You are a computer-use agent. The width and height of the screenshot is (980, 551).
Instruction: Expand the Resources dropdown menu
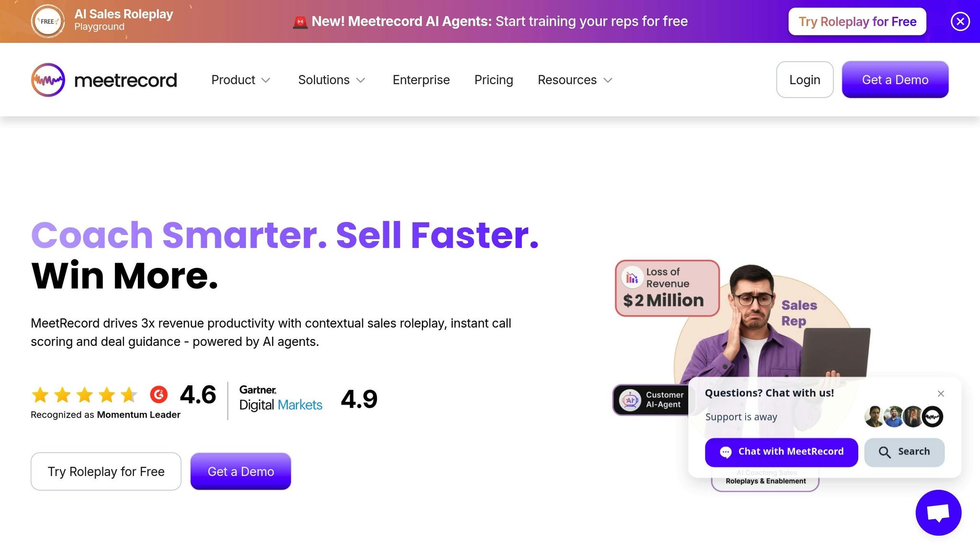[575, 80]
